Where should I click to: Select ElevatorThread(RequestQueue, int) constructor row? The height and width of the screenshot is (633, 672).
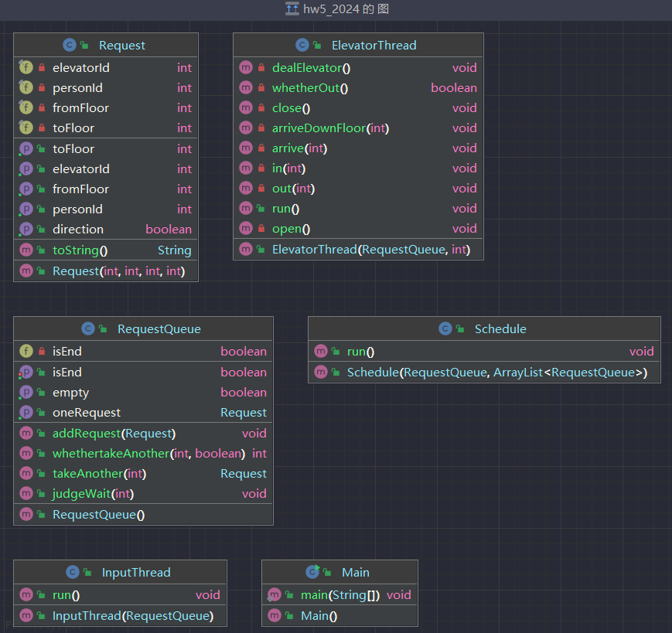358,250
